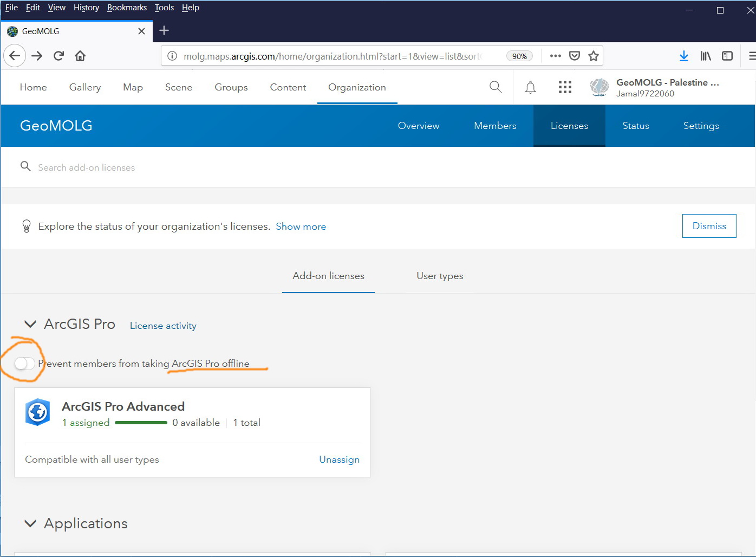Click the Show more link
Screen dimensions: 756x557
tap(301, 226)
